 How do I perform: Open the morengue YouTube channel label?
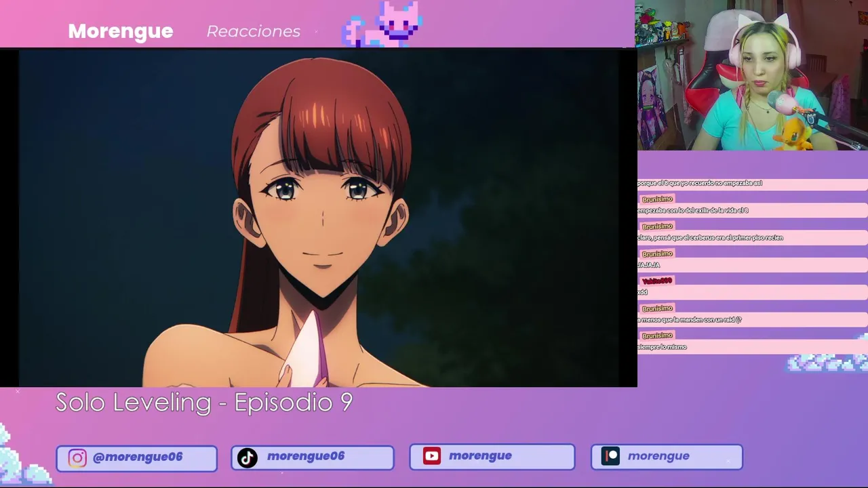(480, 456)
